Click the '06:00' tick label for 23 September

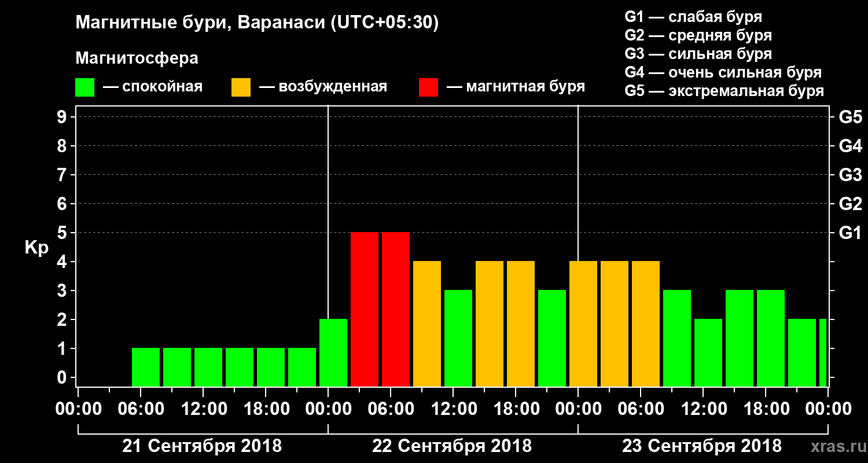tap(640, 409)
